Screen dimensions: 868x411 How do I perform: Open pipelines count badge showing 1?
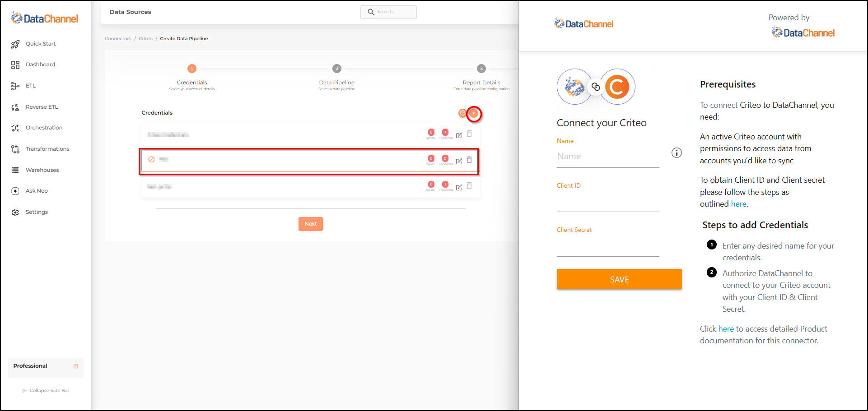[x=445, y=185]
